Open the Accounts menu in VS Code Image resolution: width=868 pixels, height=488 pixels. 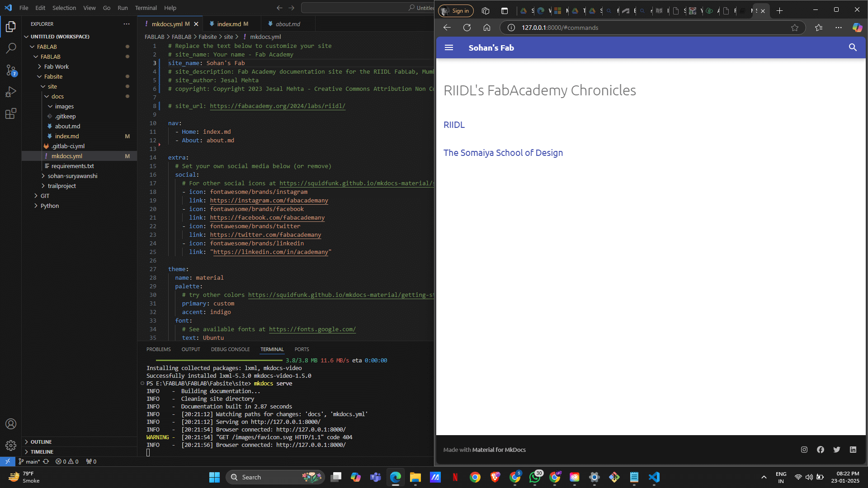(x=11, y=424)
